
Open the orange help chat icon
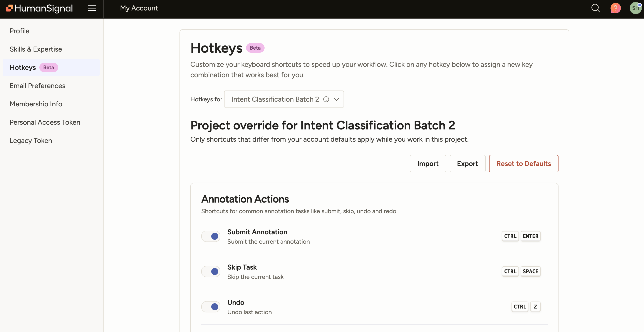click(x=615, y=8)
